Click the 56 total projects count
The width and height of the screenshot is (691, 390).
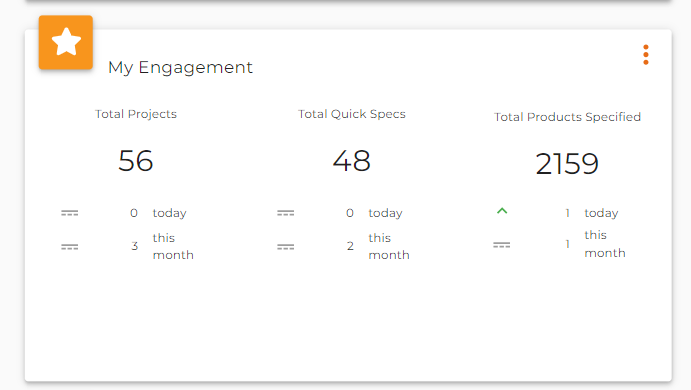pos(136,160)
